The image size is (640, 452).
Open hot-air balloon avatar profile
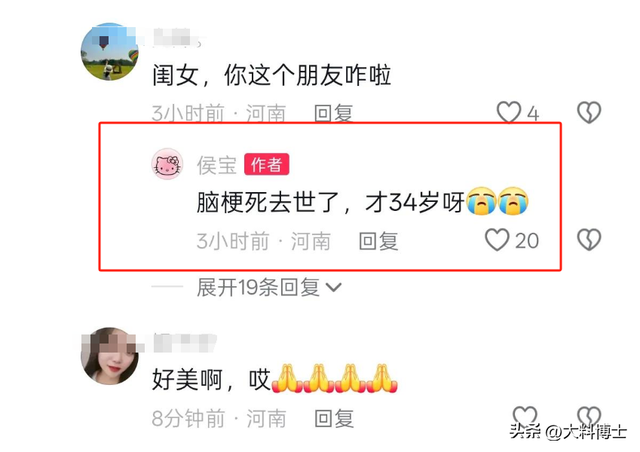pyautogui.click(x=109, y=51)
